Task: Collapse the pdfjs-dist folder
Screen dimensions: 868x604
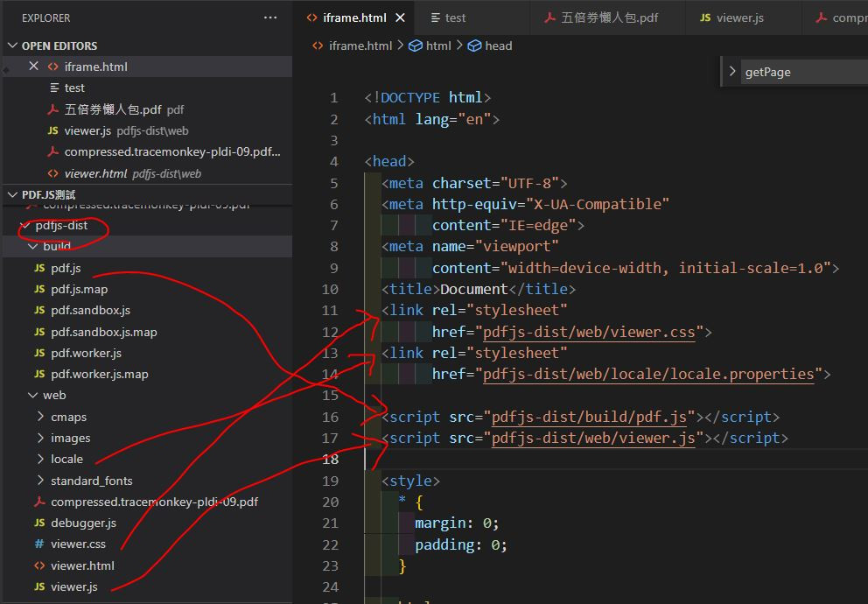Action: click(x=25, y=225)
